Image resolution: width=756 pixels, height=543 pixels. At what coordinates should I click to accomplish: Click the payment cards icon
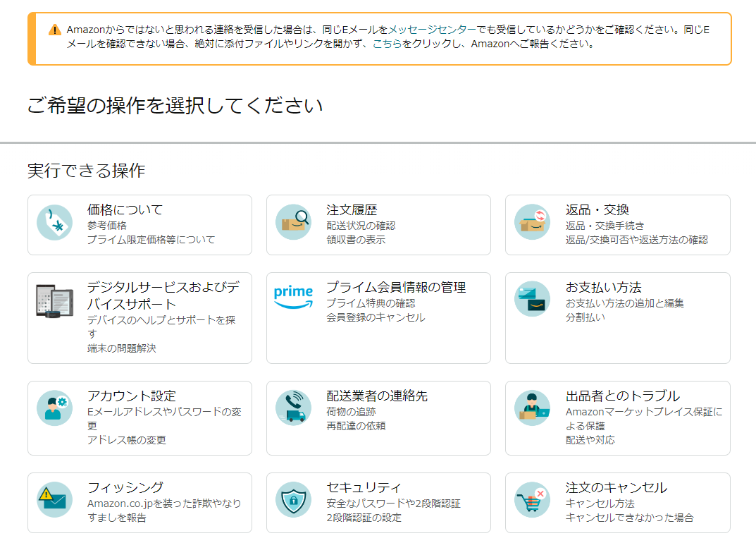[x=532, y=299]
